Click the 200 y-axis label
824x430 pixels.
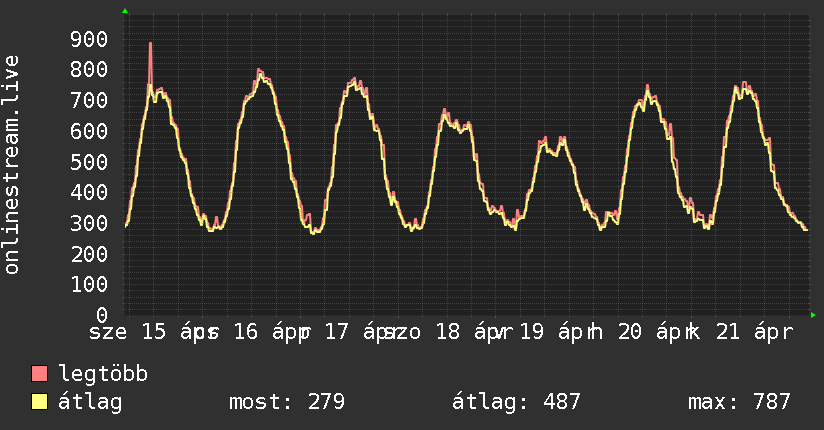(89, 254)
